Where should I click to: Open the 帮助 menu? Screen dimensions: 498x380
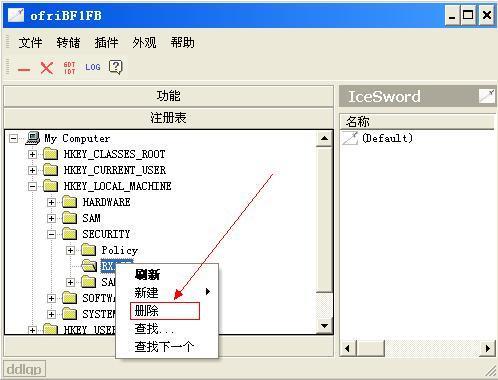point(182,43)
